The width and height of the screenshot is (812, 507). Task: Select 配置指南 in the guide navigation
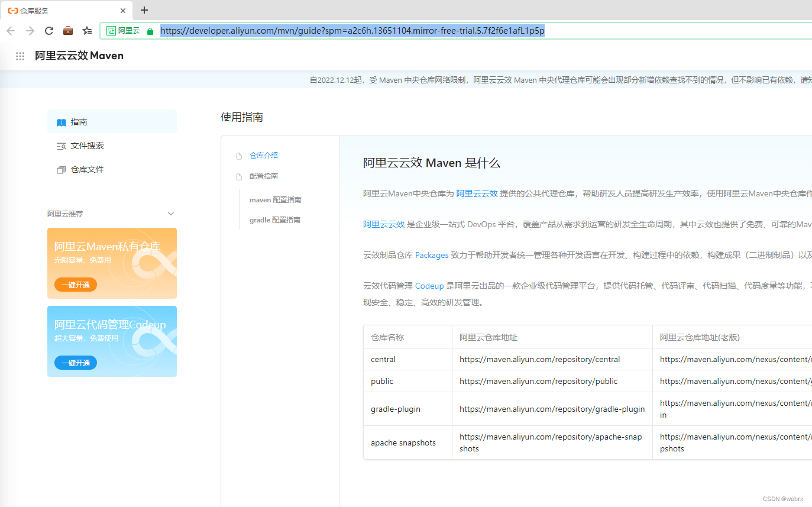[264, 176]
